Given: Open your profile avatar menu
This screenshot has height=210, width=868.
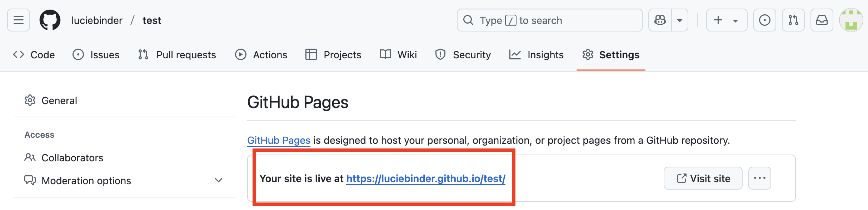Looking at the screenshot, I should (851, 20).
